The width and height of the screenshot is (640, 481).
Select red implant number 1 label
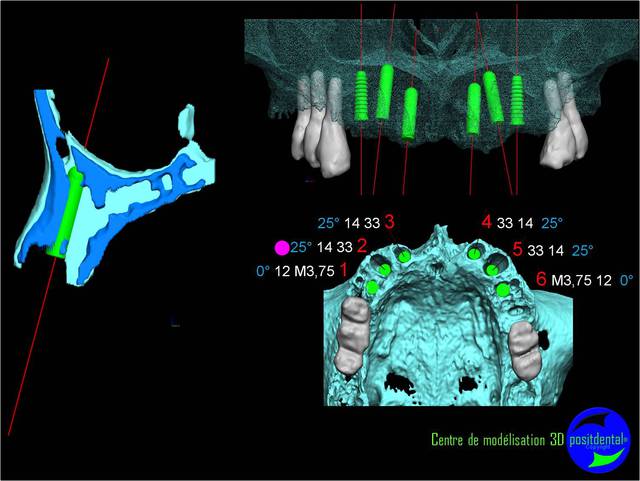point(344,271)
